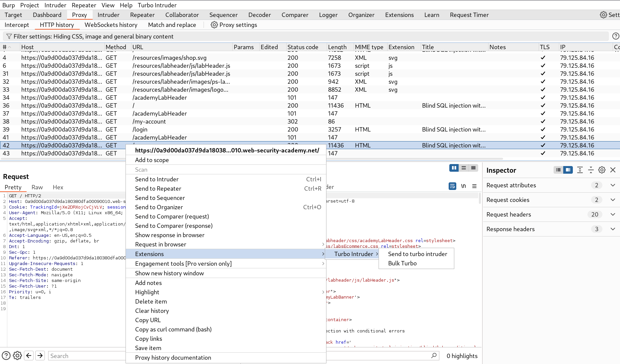Open the Turbo Intruder menu bar item
The image size is (620, 364).
(x=157, y=5)
